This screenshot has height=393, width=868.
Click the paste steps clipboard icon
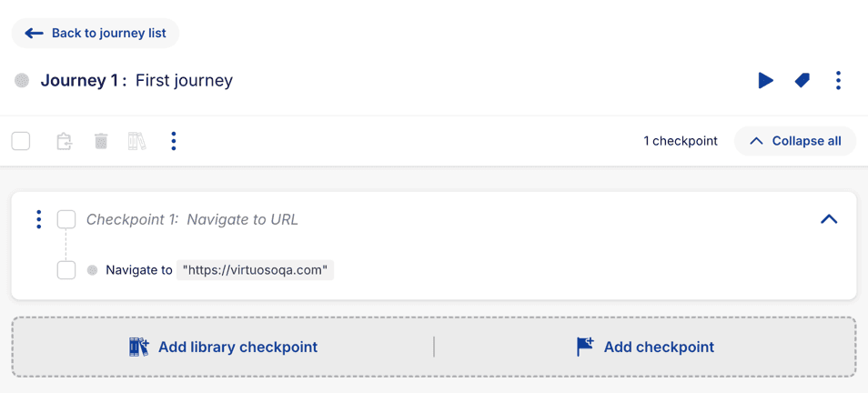tap(64, 141)
